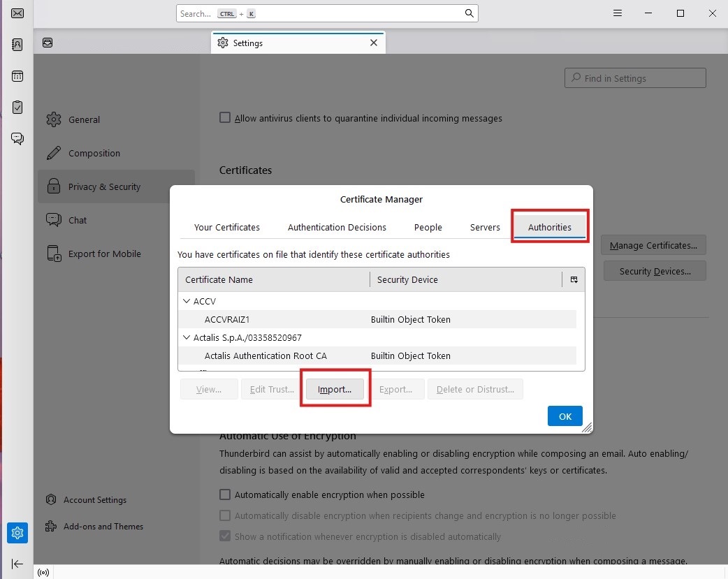Click the Privacy & Security lock icon
Screen dimensions: 728x579
click(54, 186)
